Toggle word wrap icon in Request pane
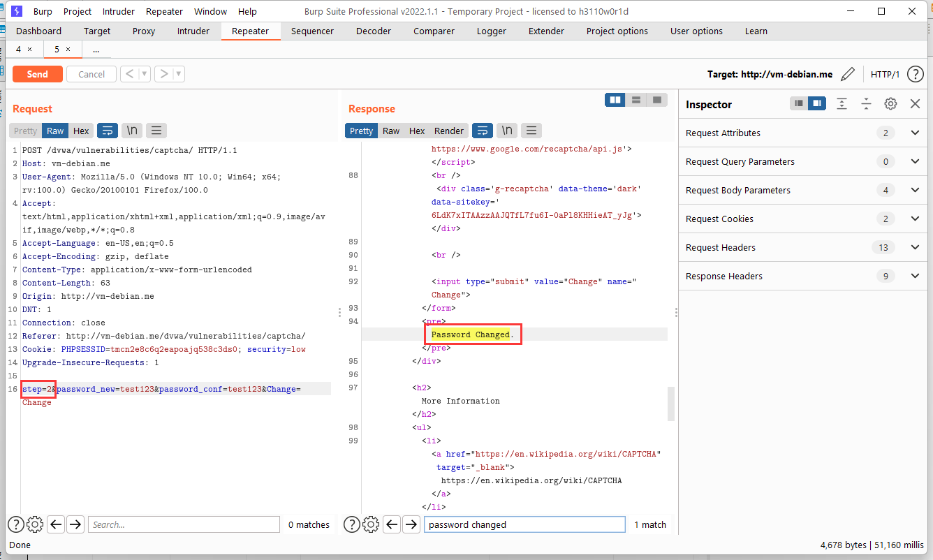The width and height of the screenshot is (933, 560). pos(107,131)
